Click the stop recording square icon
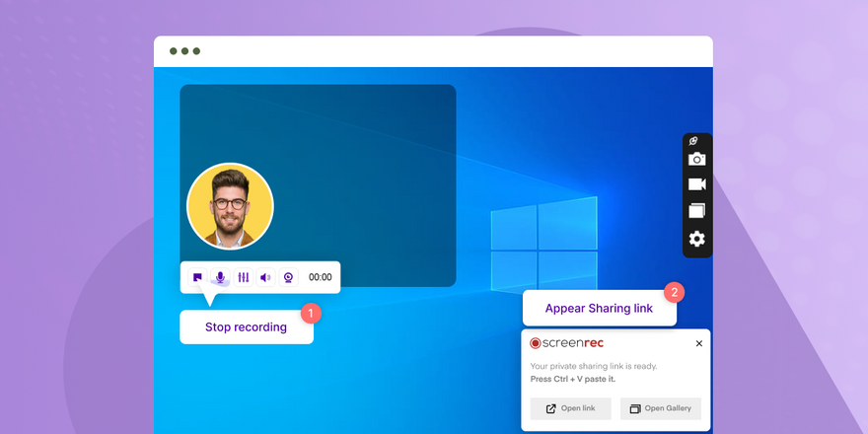 tap(197, 277)
